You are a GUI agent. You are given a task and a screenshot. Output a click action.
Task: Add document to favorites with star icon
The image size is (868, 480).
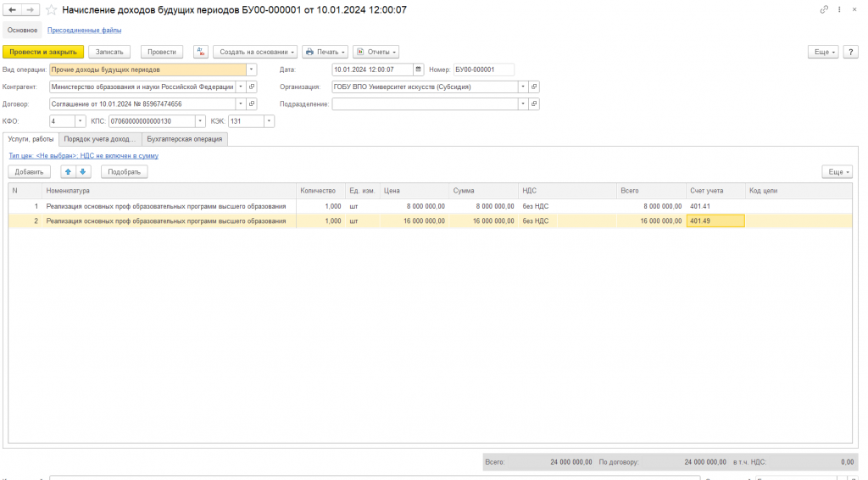pyautogui.click(x=51, y=10)
